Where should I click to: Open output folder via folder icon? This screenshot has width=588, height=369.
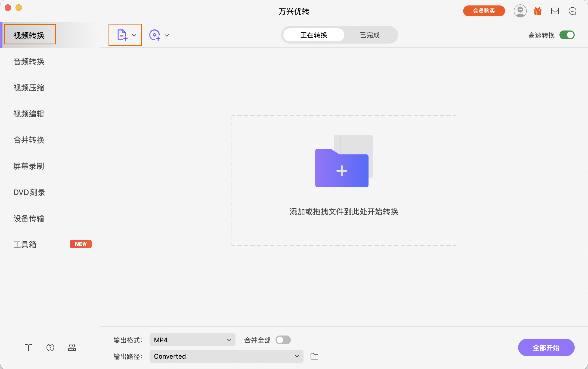point(314,356)
